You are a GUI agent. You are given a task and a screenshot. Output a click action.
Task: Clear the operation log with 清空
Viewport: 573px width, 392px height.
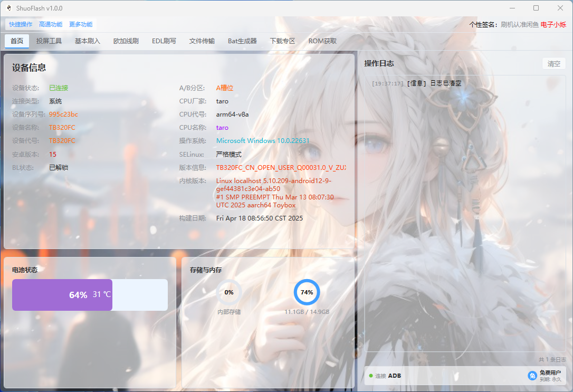pos(553,64)
